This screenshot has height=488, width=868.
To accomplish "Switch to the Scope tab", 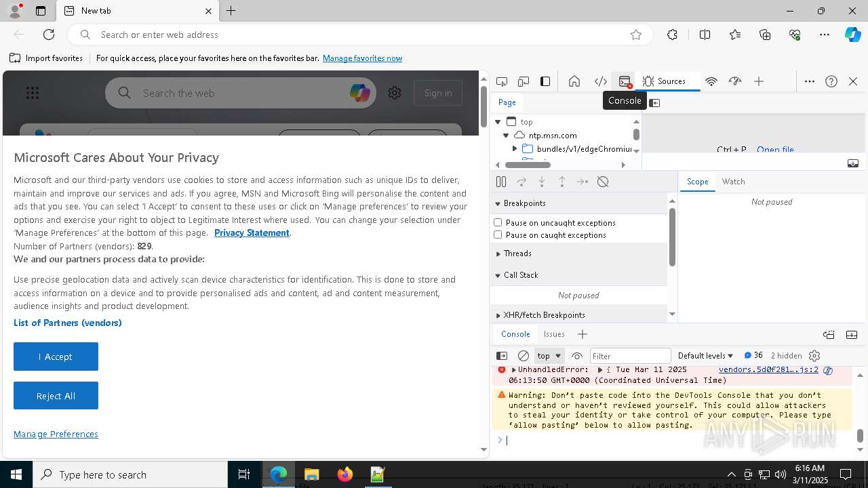I will click(697, 182).
